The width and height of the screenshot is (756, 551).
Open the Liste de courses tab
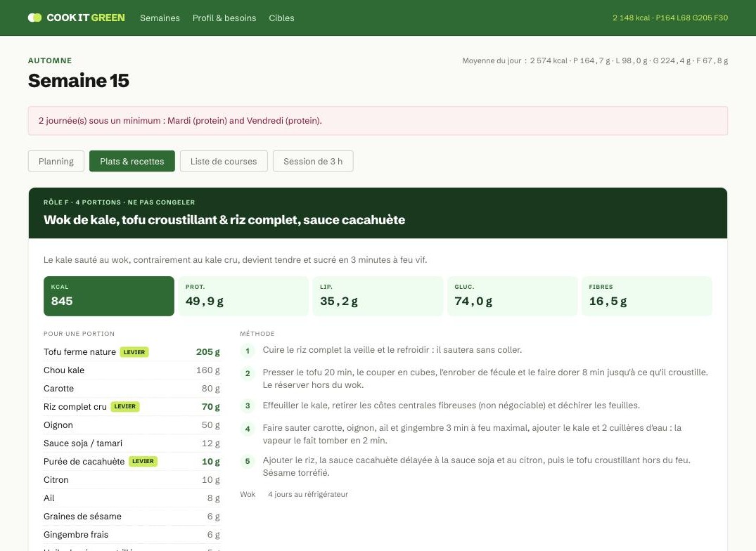[224, 162]
